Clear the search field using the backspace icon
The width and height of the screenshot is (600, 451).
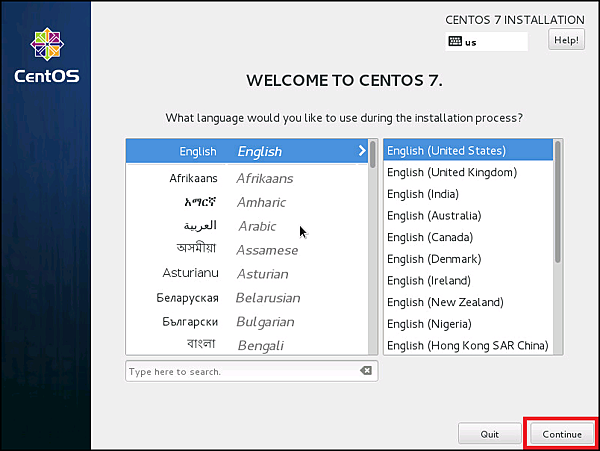[x=366, y=371]
